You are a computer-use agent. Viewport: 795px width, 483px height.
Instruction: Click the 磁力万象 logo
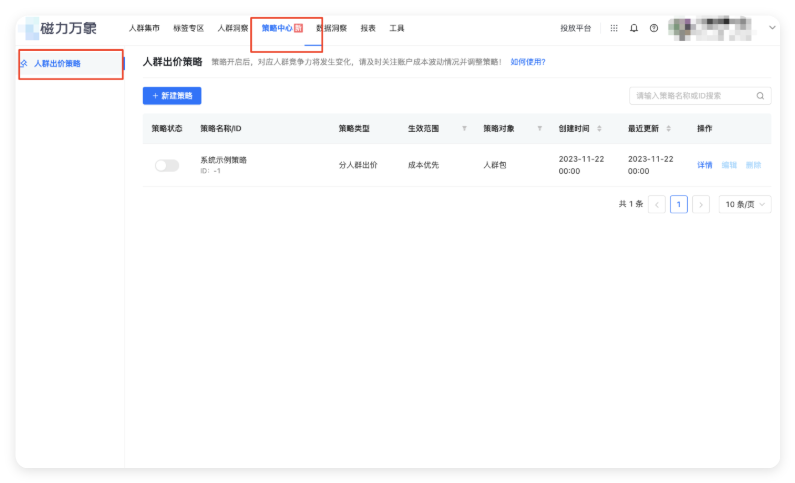pyautogui.click(x=59, y=28)
